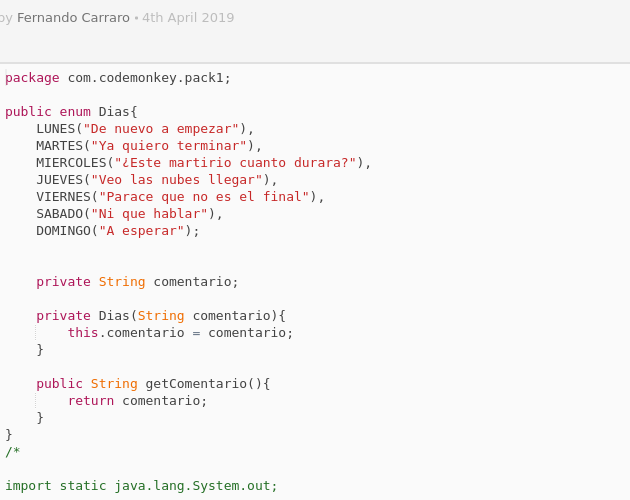
Task: Click the VIERNES enum constant
Action: pyautogui.click(x=63, y=197)
